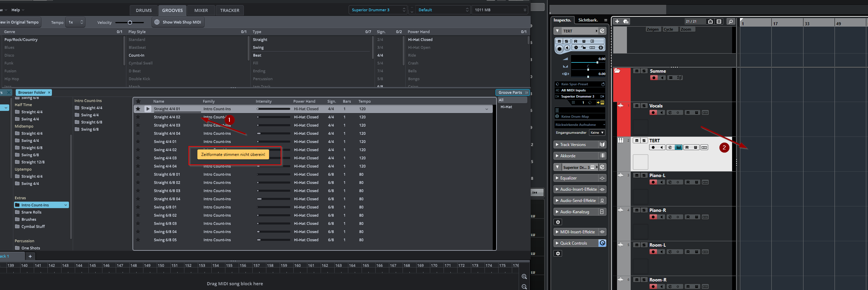868x290 pixels.
Task: Click the Track Versions icon in Inspector
Action: pyautogui.click(x=602, y=145)
